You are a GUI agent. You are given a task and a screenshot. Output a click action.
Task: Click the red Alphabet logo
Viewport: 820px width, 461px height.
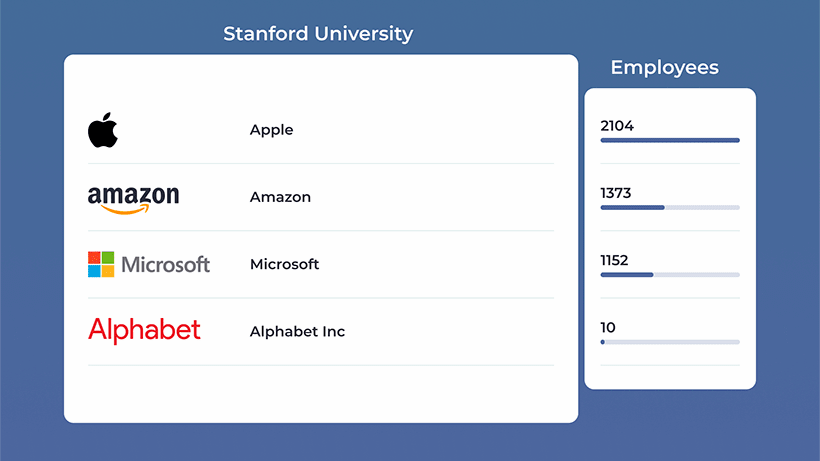[x=144, y=330]
